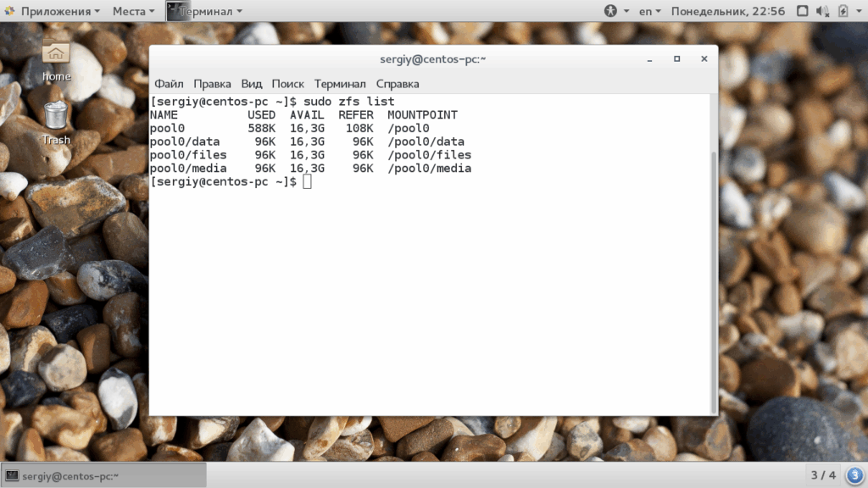Click the battery power icon in panel
This screenshot has width=868, height=488.
[x=843, y=11]
